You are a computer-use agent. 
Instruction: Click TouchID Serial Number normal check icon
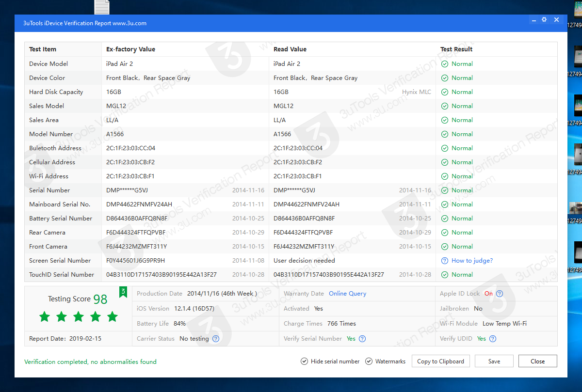click(x=445, y=275)
